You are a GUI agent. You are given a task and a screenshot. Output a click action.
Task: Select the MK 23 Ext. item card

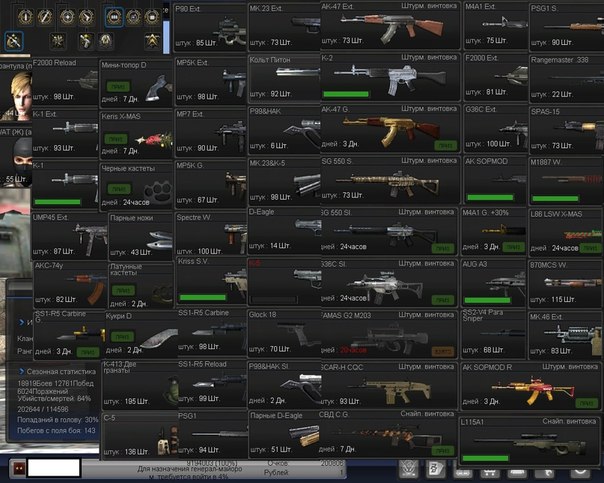click(x=284, y=27)
